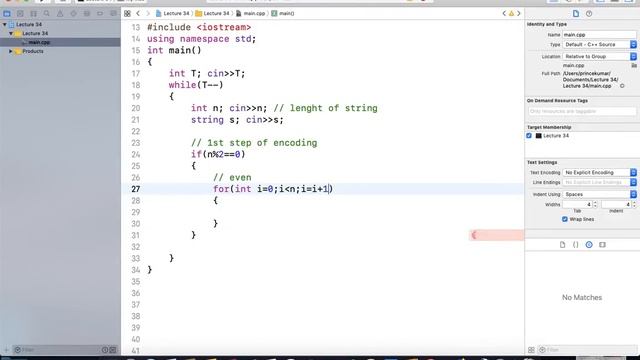Open the Type dropdown
This screenshot has width=640, height=360.
(600, 44)
